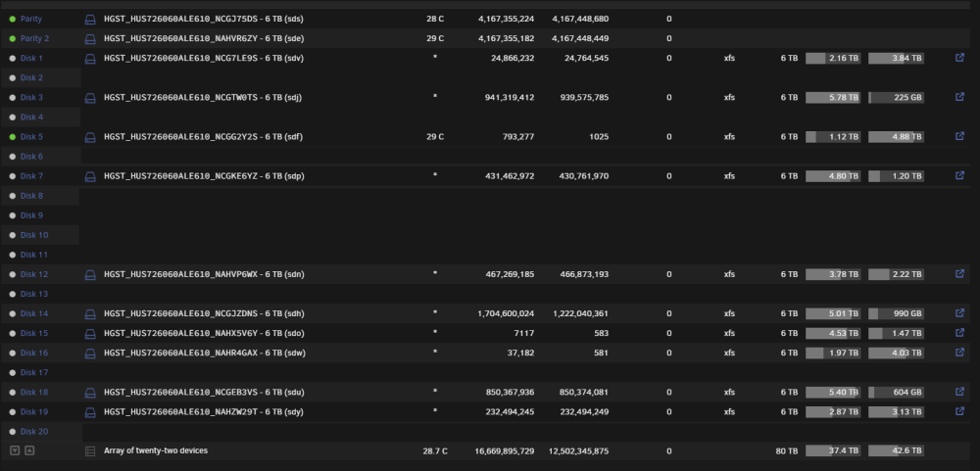Open the Disk 20 link
Viewport: 980px width, 471px height.
tap(34, 431)
